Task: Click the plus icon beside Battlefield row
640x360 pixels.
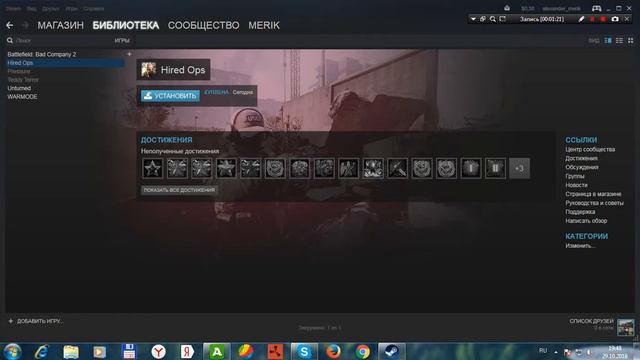Action: click(x=129, y=54)
